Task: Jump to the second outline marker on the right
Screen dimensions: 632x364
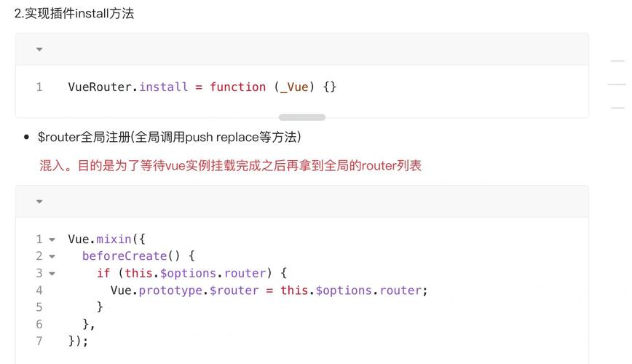Action: tap(617, 84)
